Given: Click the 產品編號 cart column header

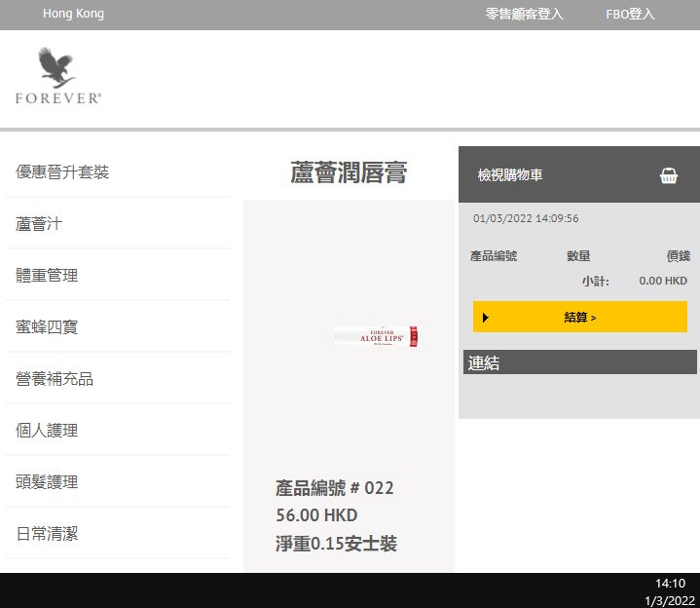Looking at the screenshot, I should coord(494,256).
